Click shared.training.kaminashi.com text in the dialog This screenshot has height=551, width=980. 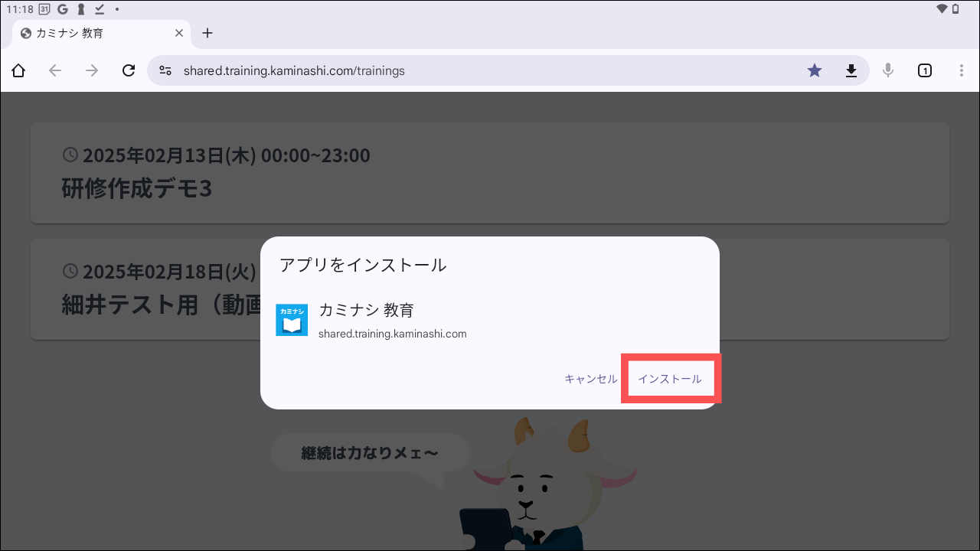tap(393, 334)
